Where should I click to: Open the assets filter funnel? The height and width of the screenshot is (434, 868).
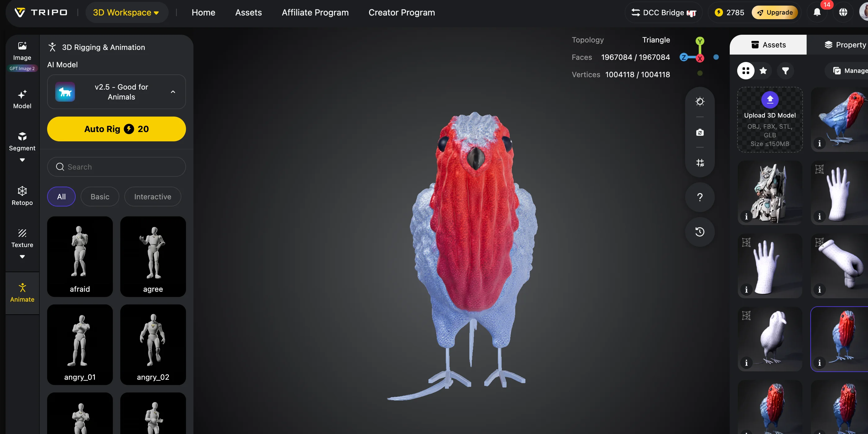coord(786,71)
